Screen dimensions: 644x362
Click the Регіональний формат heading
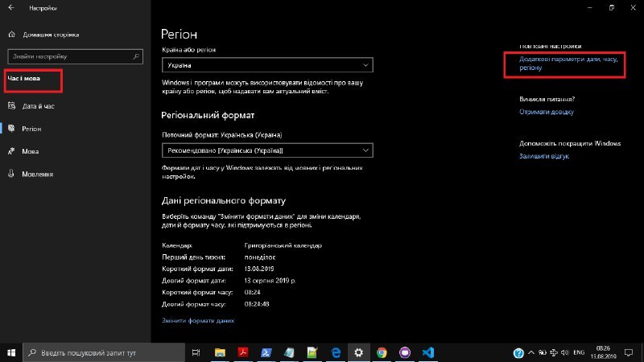tap(208, 115)
